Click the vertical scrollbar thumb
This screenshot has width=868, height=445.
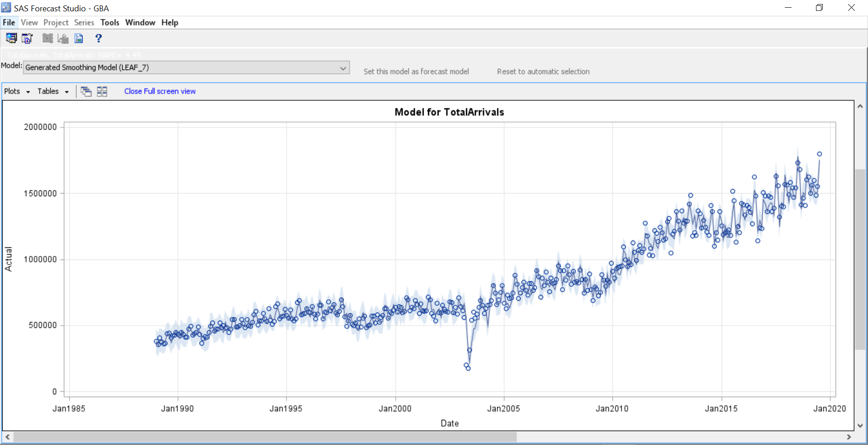pyautogui.click(x=860, y=259)
